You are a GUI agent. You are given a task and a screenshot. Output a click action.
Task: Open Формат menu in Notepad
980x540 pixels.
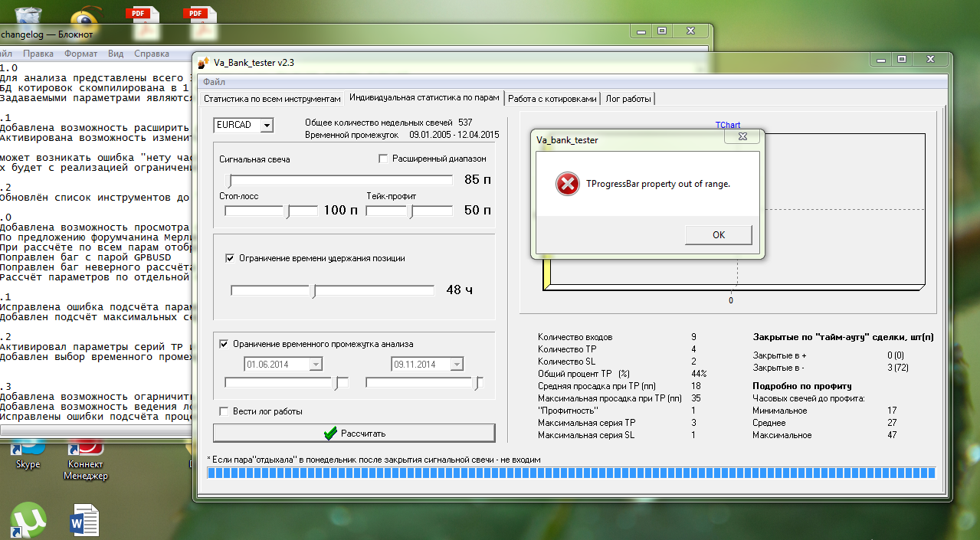click(x=80, y=54)
